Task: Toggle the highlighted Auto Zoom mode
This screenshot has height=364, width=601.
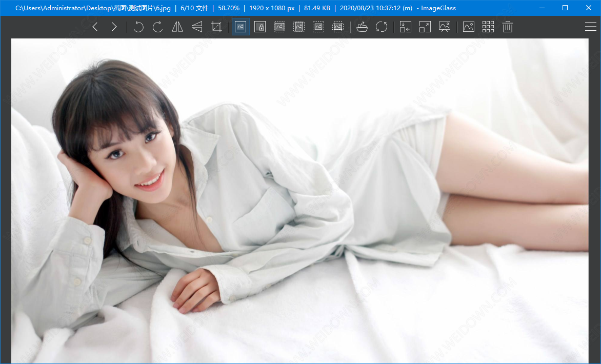Action: coord(241,27)
